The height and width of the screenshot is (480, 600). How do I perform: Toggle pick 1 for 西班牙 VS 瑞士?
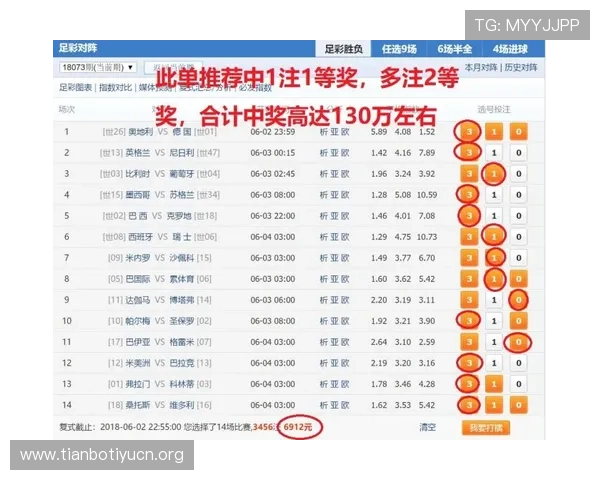(494, 237)
